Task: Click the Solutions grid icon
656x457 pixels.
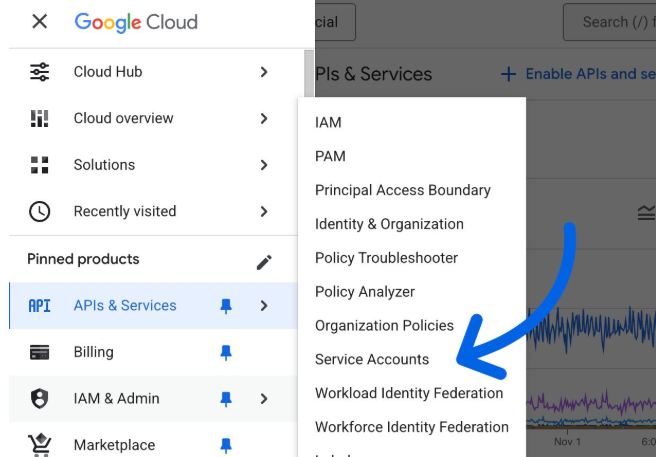Action: click(39, 165)
